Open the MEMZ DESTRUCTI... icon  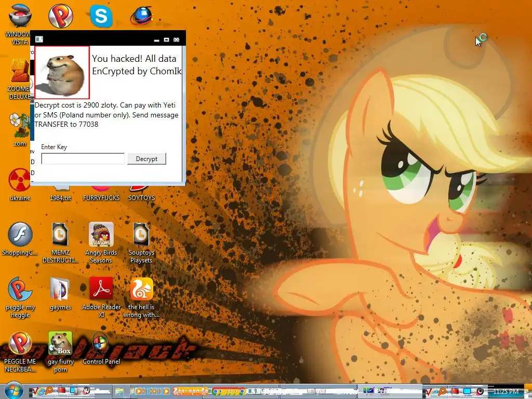(60, 234)
